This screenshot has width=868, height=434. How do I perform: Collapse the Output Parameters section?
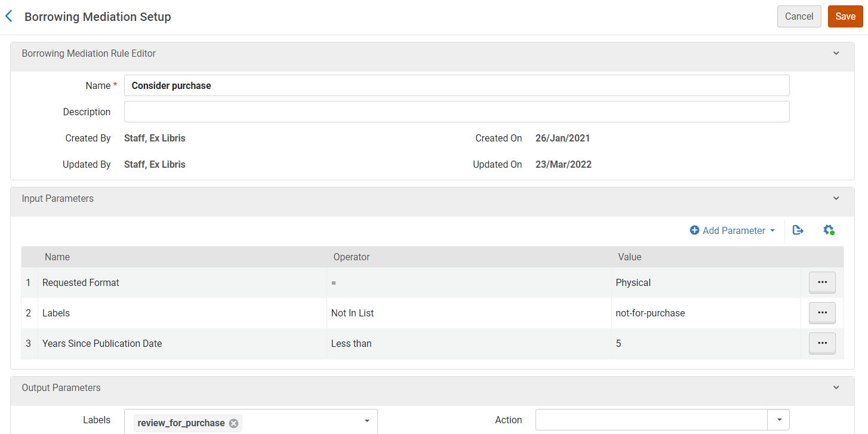pos(836,387)
